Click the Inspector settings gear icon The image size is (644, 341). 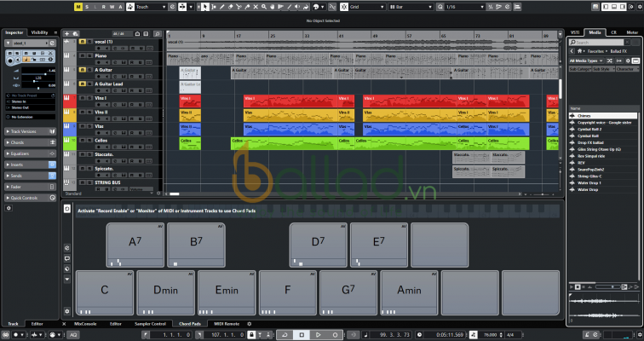pyautogui.click(x=9, y=208)
